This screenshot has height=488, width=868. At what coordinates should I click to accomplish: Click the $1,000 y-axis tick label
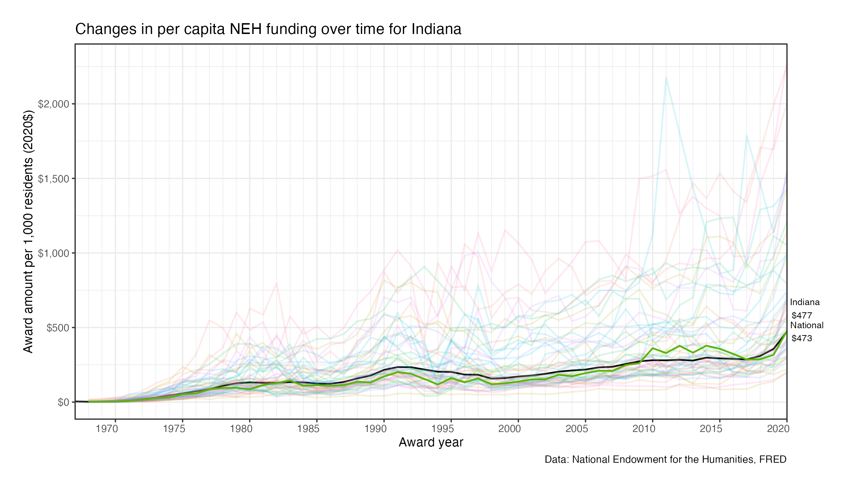(53, 253)
